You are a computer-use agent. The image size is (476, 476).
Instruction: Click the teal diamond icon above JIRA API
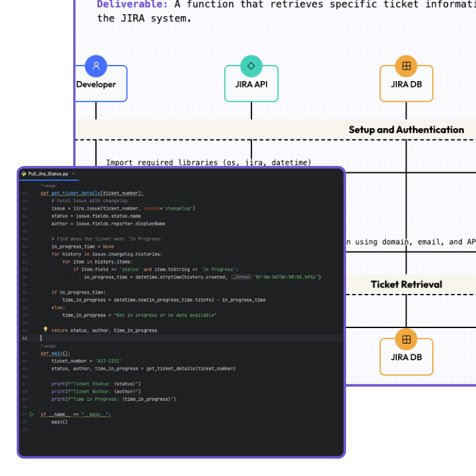pos(251,66)
